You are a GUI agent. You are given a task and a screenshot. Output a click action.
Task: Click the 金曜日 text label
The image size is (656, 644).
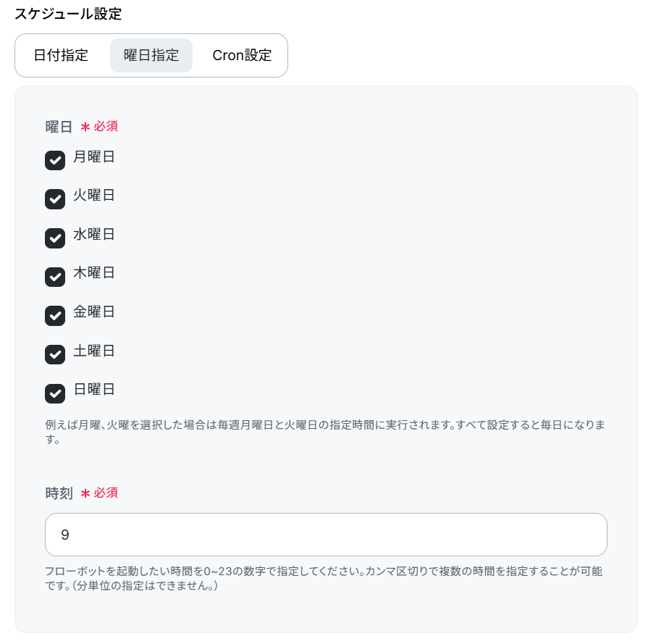93,311
